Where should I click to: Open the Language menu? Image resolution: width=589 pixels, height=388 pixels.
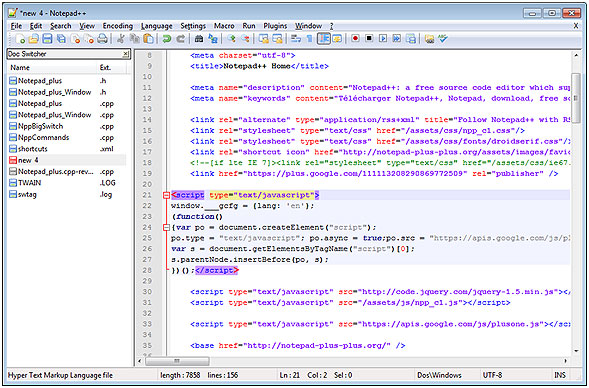click(x=157, y=26)
